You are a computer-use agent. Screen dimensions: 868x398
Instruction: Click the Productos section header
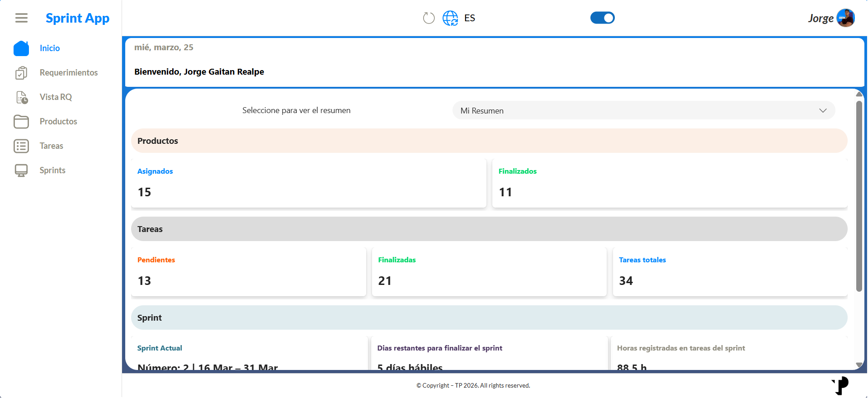(489, 141)
